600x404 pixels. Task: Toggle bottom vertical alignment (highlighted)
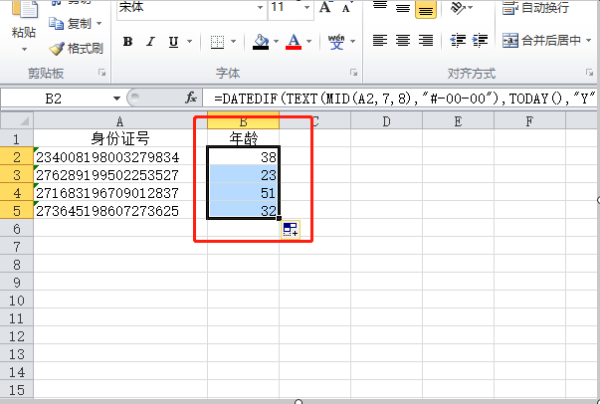[426, 9]
